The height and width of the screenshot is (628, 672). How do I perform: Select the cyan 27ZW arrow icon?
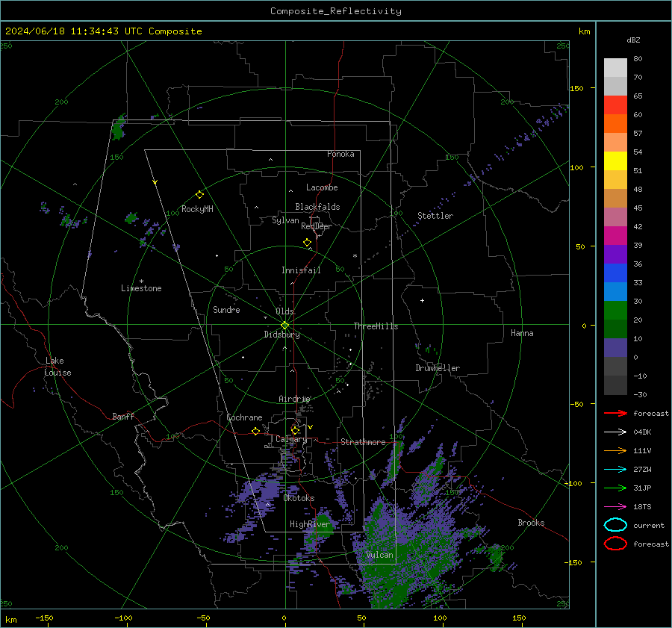point(615,470)
